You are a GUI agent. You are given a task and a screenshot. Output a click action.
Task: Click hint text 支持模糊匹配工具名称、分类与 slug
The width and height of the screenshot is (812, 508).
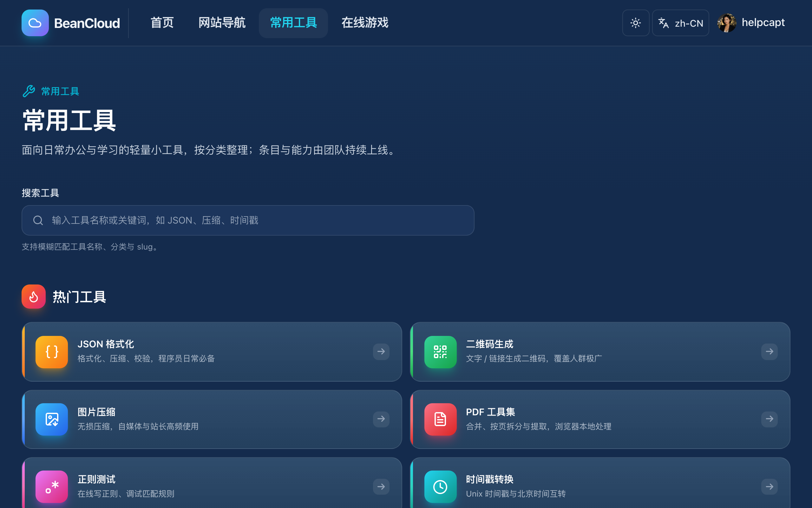click(x=91, y=247)
